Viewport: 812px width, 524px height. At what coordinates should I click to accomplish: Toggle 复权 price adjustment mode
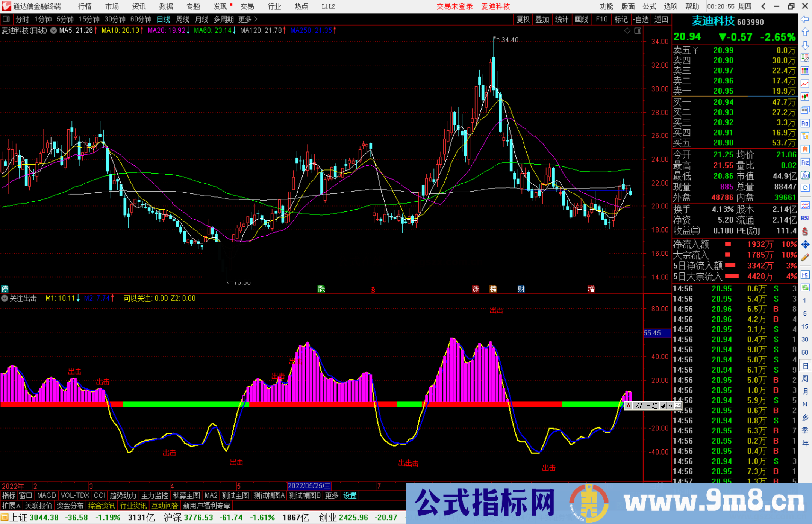(x=523, y=19)
